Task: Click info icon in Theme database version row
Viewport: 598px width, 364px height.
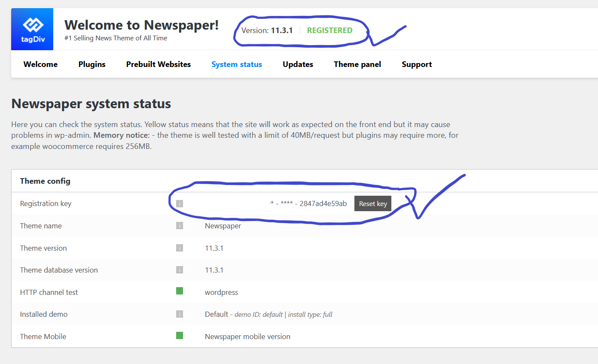Action: click(x=180, y=270)
